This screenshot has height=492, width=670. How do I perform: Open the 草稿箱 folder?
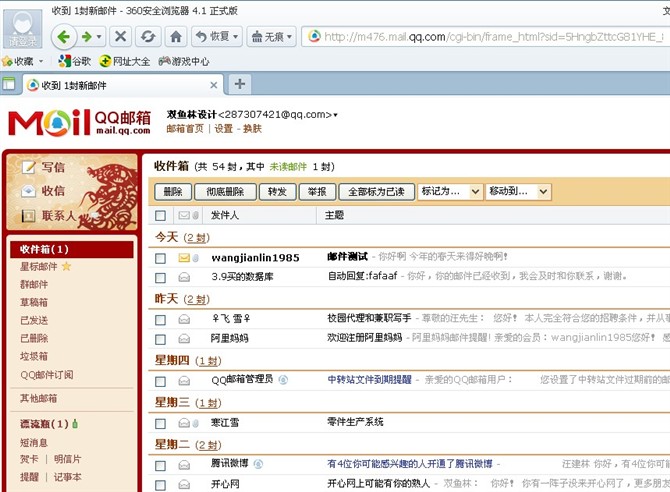pos(34,302)
